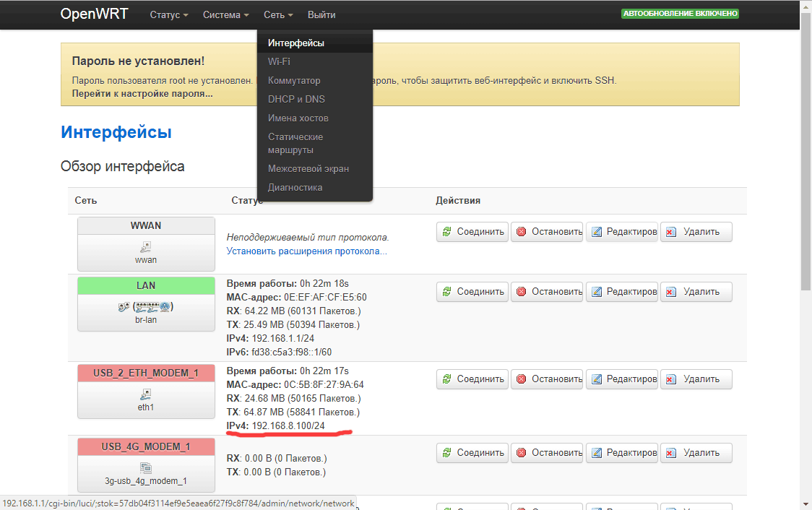Click Удалить button for USB_4G_MODEM_1
The width and height of the screenshot is (812, 510).
pos(696,453)
